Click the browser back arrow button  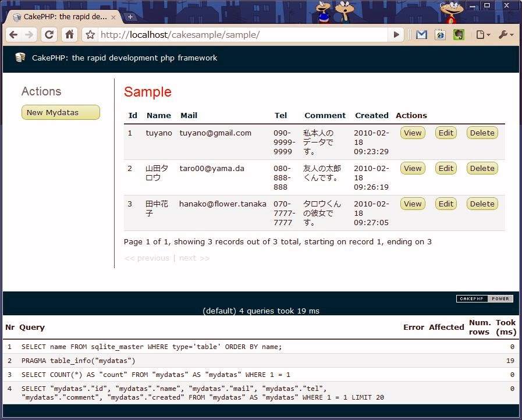click(13, 35)
